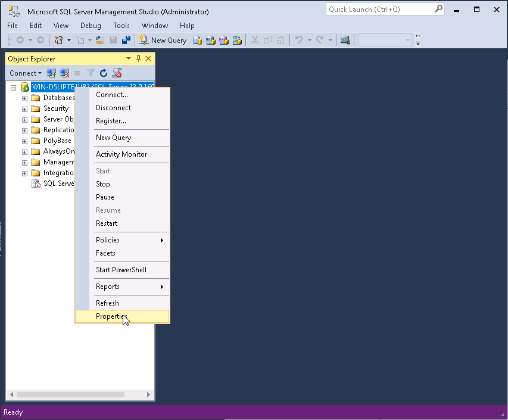Screen dimensions: 508x420
Task: Open the New Project dropdown arrow
Action: coord(69,40)
